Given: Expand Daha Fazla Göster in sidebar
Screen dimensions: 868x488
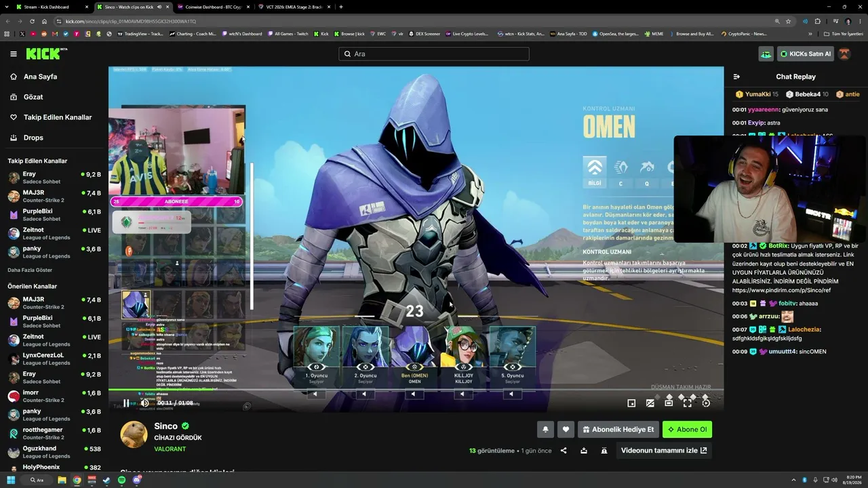Looking at the screenshot, I should (30, 270).
